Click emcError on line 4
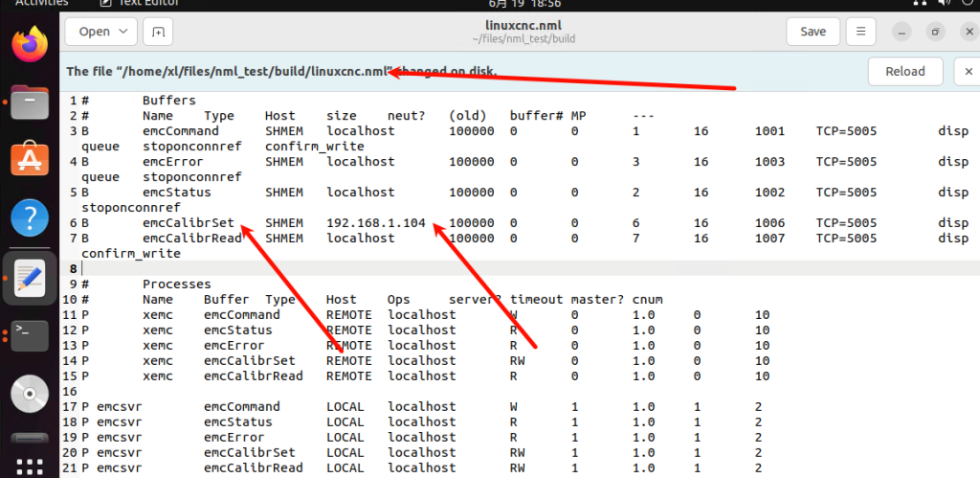 173,162
